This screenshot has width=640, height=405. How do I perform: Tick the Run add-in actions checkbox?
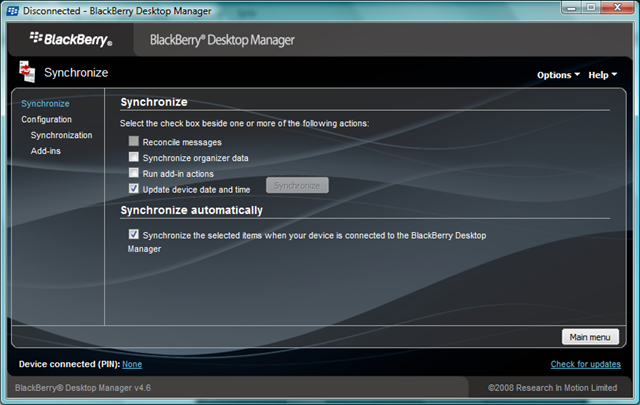point(133,173)
